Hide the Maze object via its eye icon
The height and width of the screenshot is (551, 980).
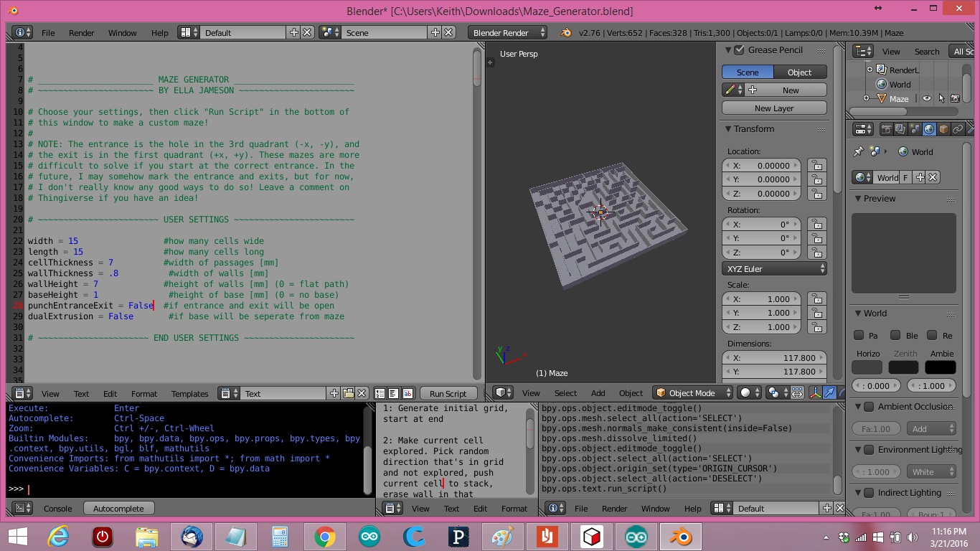928,98
